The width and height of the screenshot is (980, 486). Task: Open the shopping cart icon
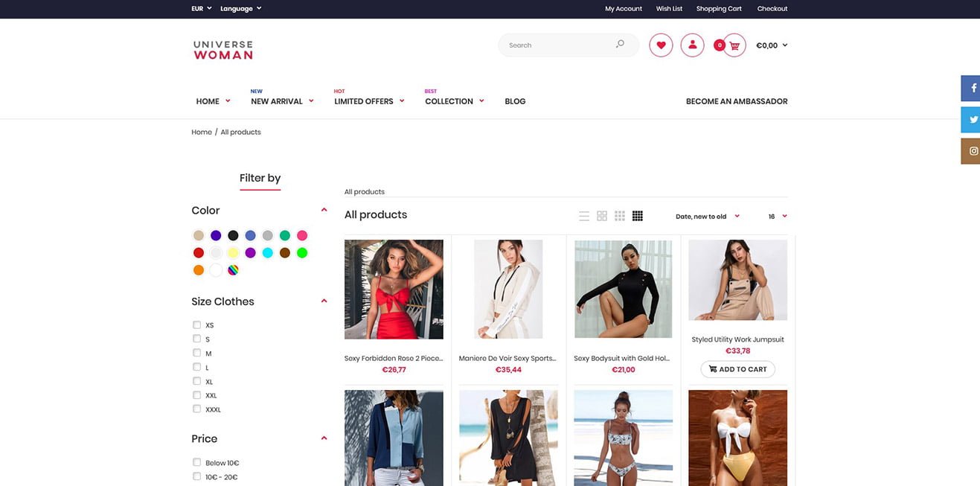[734, 45]
